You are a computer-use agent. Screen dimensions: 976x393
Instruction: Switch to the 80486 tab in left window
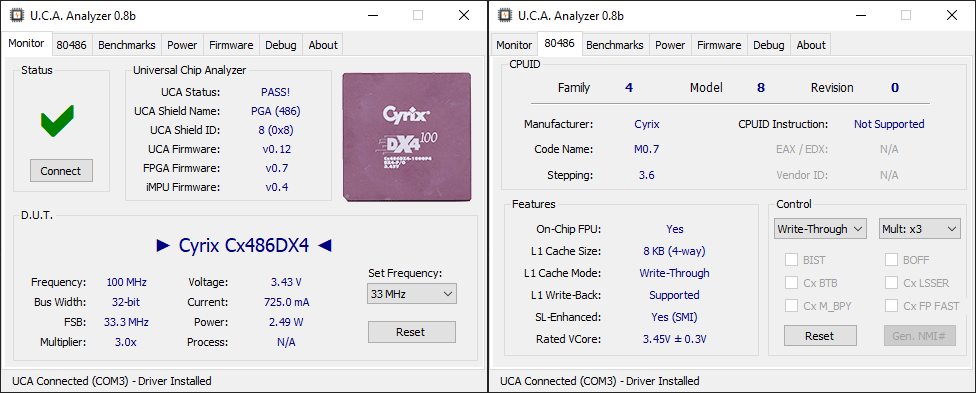coord(72,45)
